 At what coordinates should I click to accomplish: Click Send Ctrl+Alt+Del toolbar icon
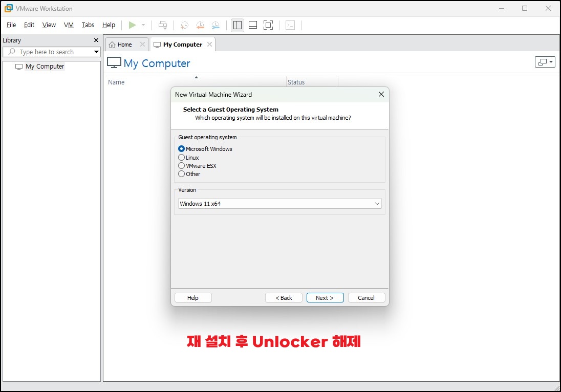163,25
